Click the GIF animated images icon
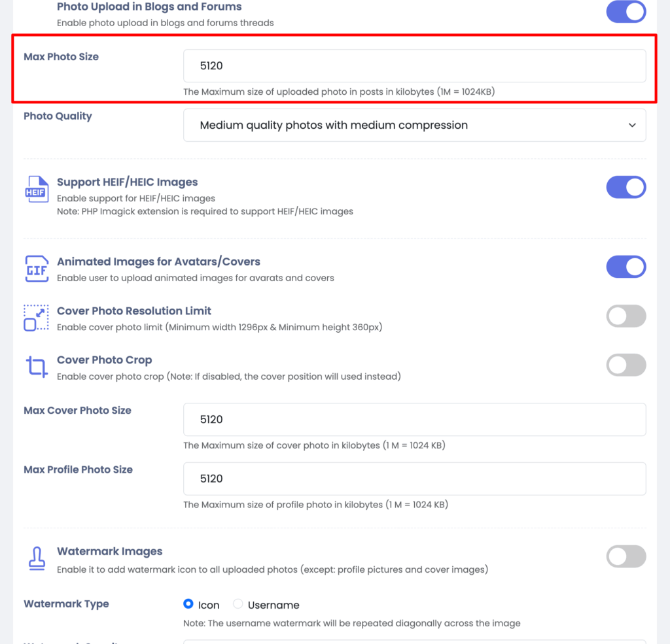670x644 pixels. click(x=37, y=269)
